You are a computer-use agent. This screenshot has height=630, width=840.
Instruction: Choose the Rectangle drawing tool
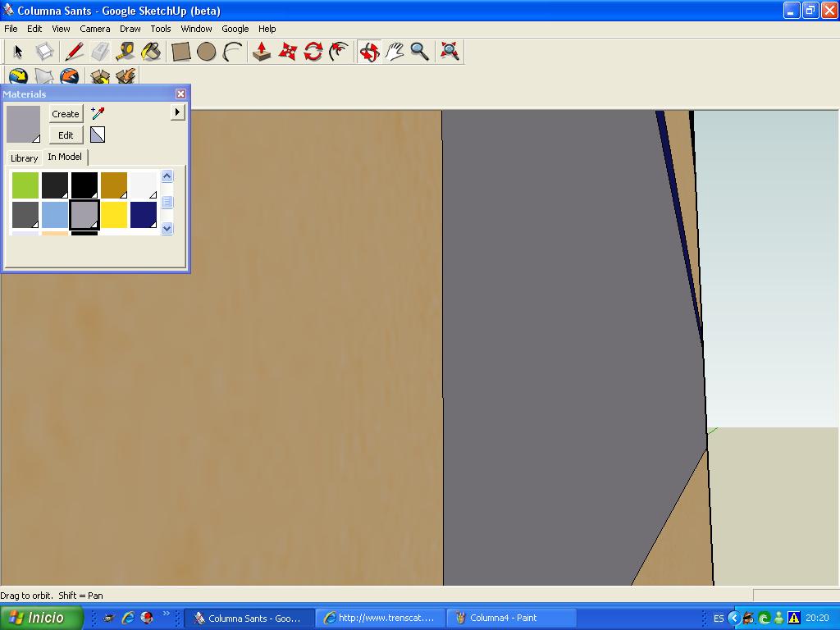[181, 52]
